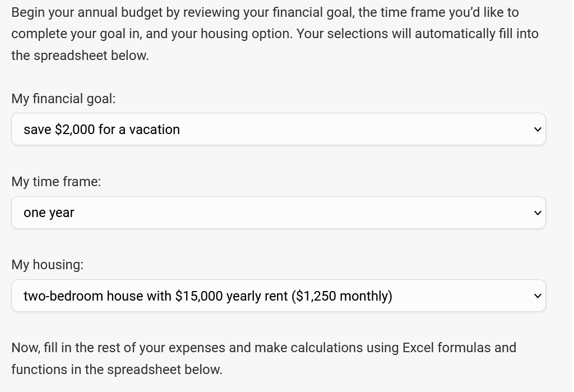Click the down arrow beside the rent option

pyautogui.click(x=537, y=296)
